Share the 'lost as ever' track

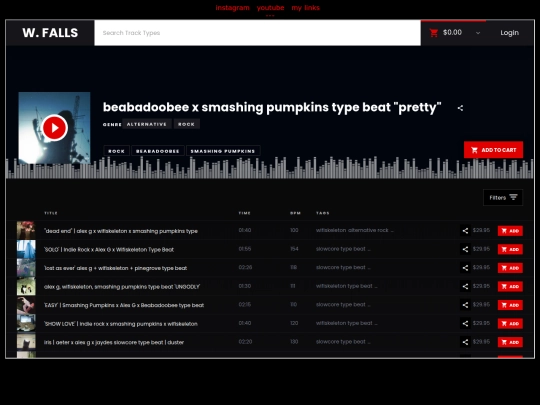pos(465,268)
